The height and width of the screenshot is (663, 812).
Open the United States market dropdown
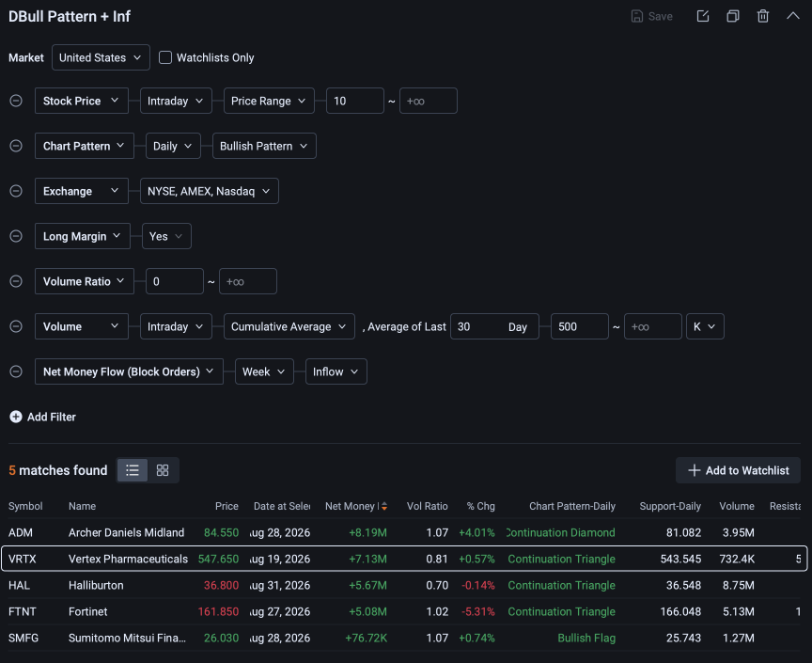tap(101, 57)
